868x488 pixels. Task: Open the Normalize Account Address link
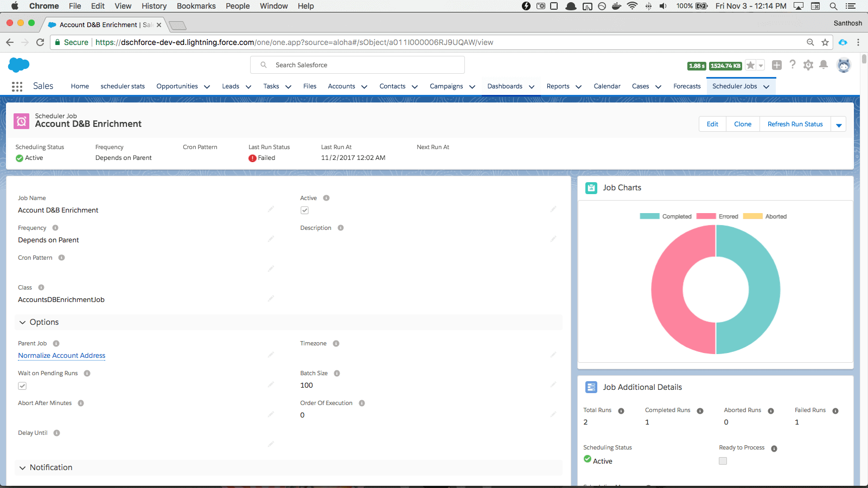[62, 356]
